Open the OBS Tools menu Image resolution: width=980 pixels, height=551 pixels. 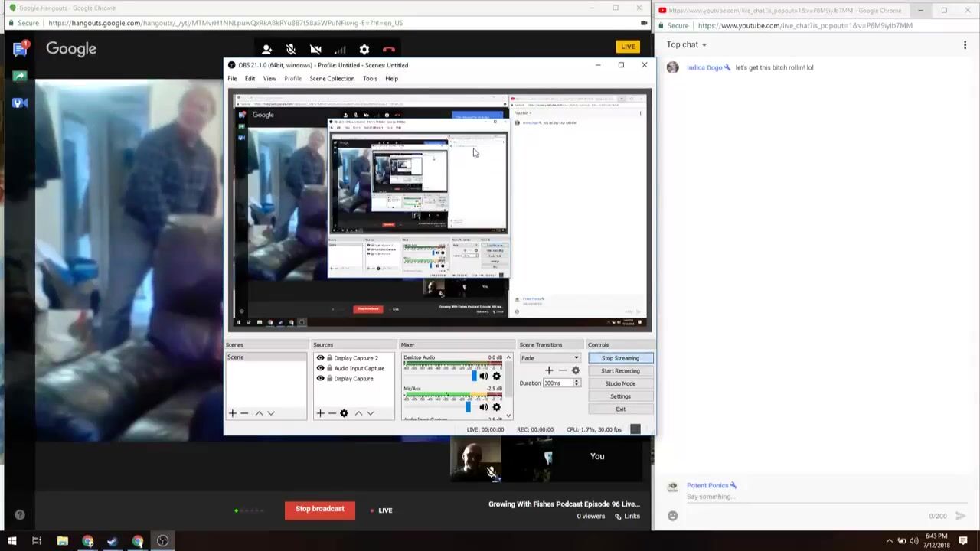point(370,79)
